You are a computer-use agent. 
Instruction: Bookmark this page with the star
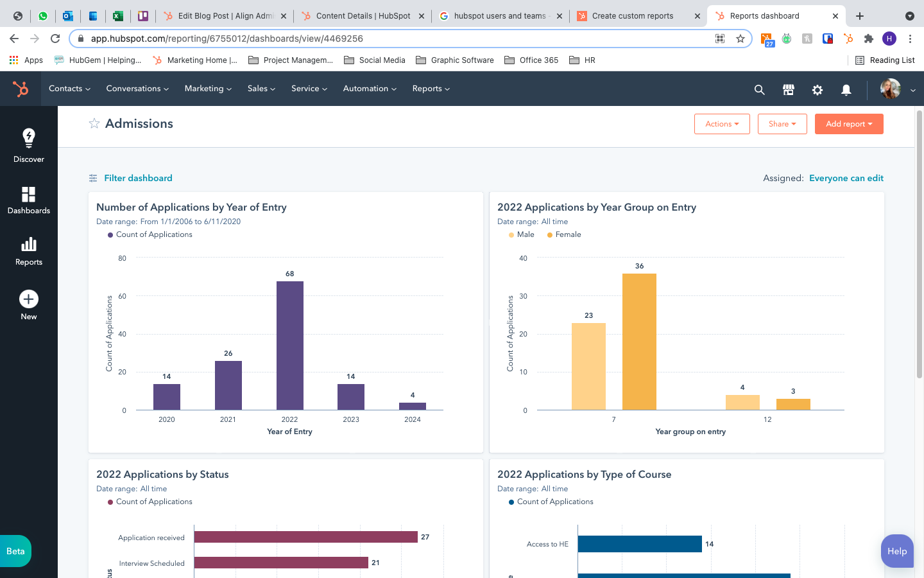pos(740,39)
